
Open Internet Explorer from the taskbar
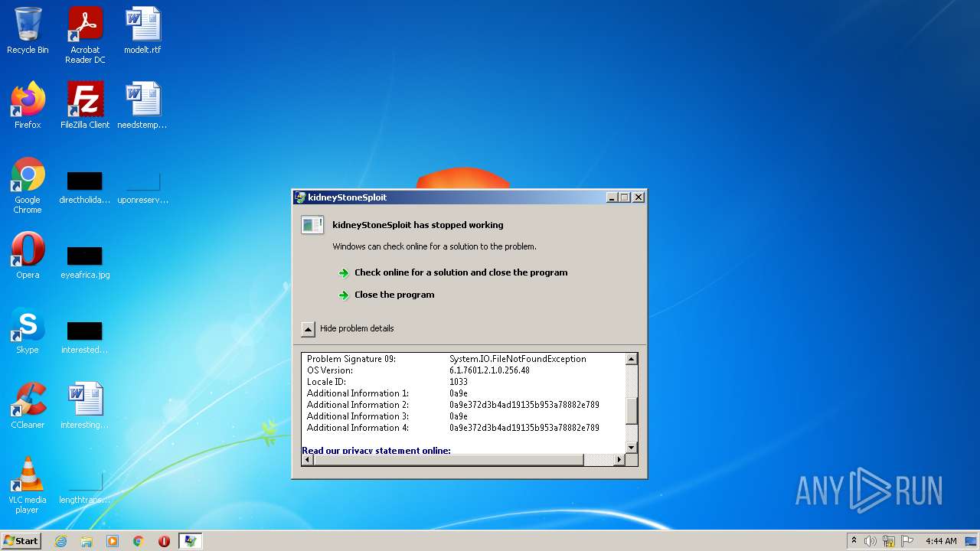click(60, 541)
